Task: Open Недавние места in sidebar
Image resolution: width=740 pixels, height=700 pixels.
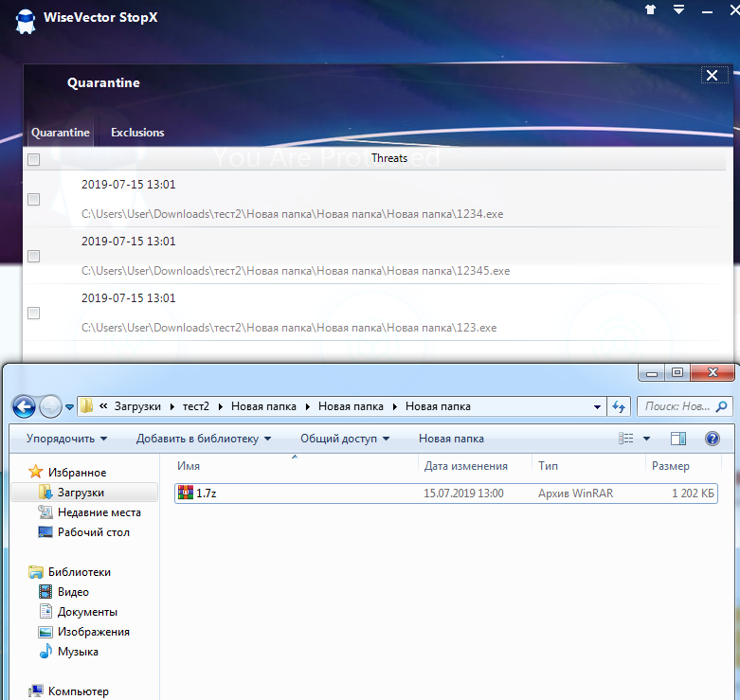Action: [x=99, y=512]
